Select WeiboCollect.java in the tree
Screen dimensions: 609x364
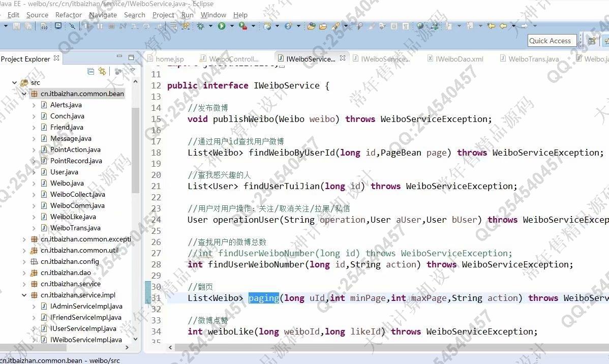point(78,194)
